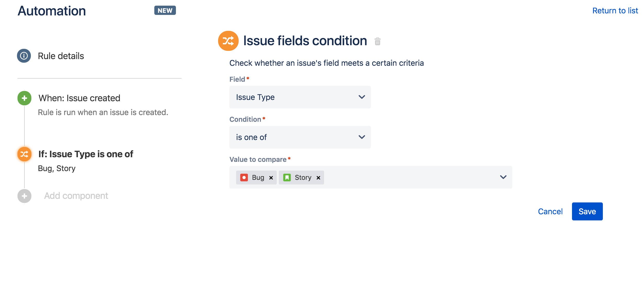Click the large orange icon beside the Issue fields condition heading
The height and width of the screenshot is (298, 644).
pos(228,41)
